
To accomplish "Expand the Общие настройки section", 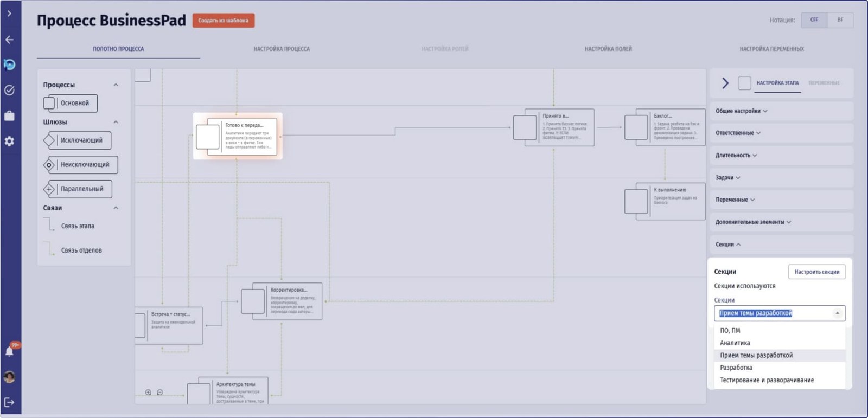I will click(x=782, y=111).
